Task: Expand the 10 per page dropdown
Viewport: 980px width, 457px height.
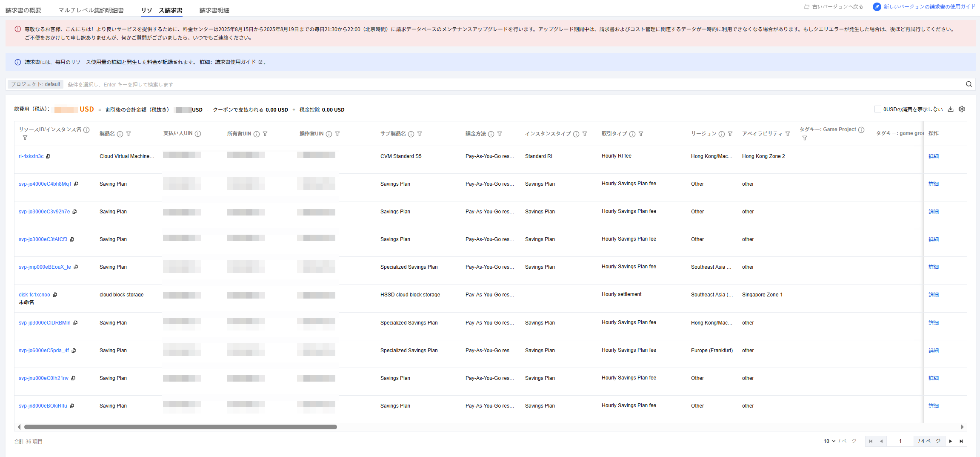Action: point(829,441)
